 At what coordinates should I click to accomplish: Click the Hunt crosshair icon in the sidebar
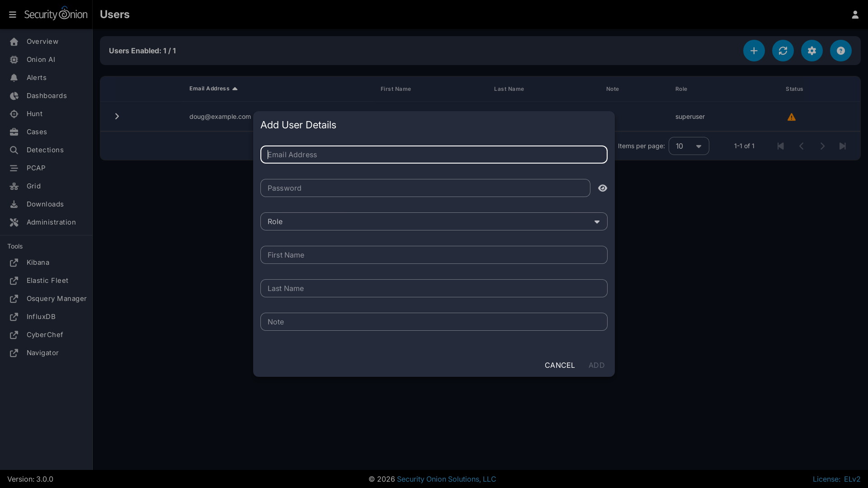[x=14, y=114]
